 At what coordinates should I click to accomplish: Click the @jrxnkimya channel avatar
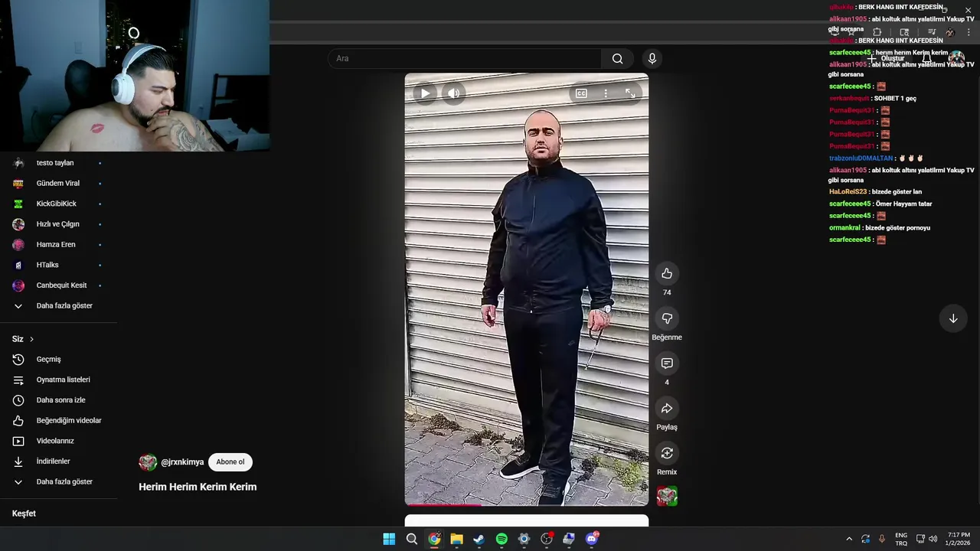(148, 462)
